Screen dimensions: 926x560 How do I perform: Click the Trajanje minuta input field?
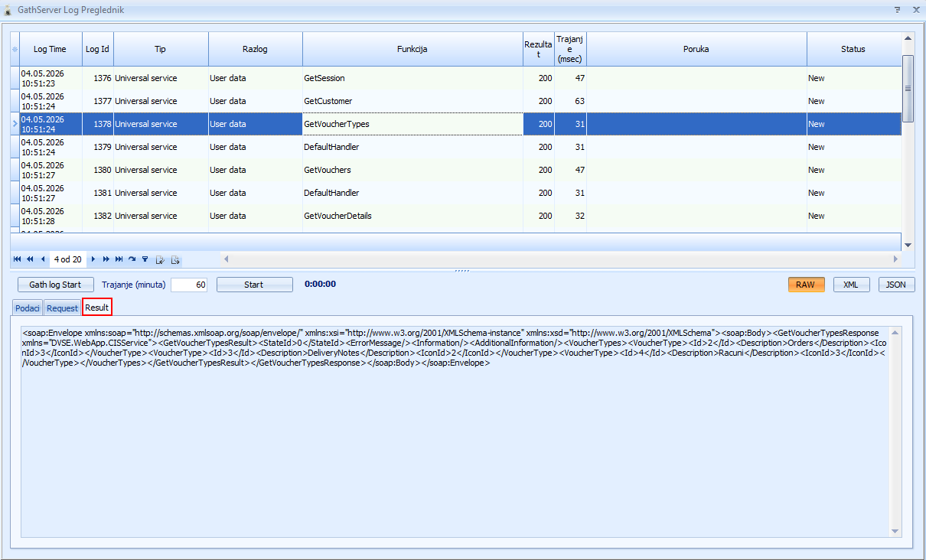[189, 285]
